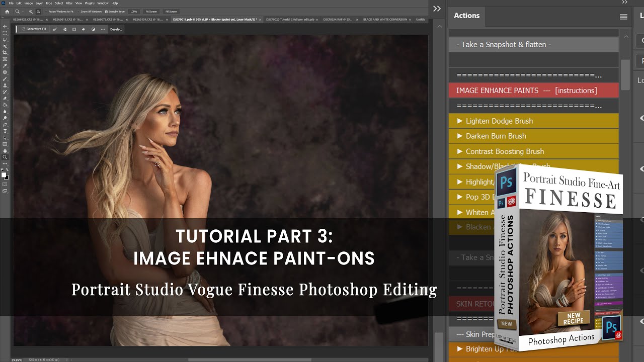Open the Layer menu
This screenshot has width=644, height=362.
39,3
